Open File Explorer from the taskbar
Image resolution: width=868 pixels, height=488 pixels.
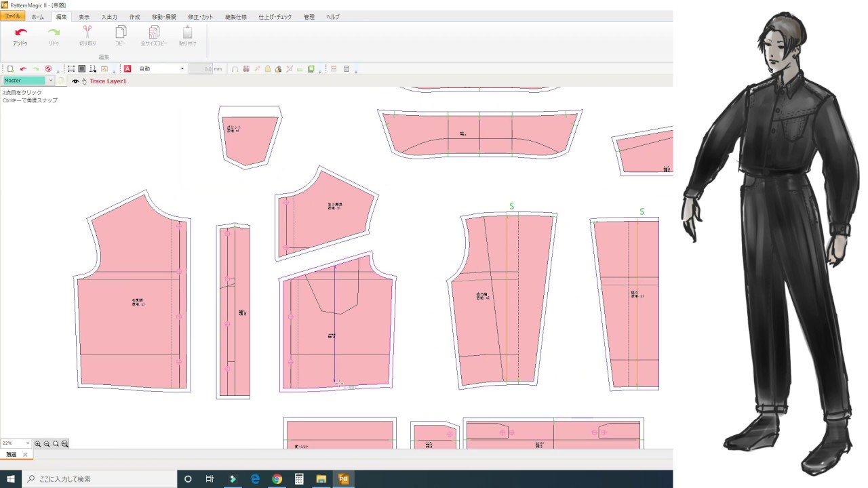321,479
